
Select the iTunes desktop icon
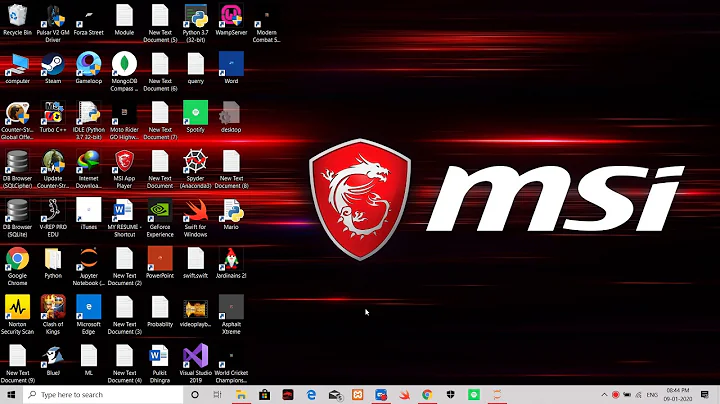(89, 214)
